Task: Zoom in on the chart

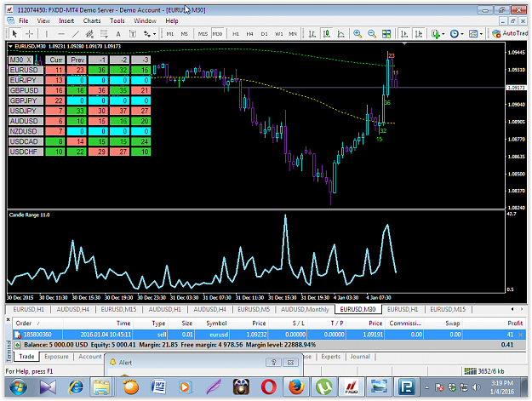Action: [358, 33]
